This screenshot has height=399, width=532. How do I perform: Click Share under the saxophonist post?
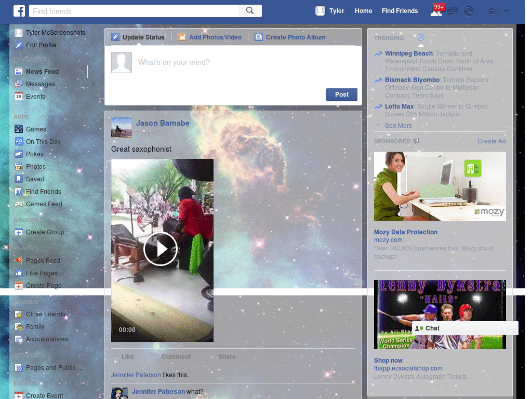222,357
